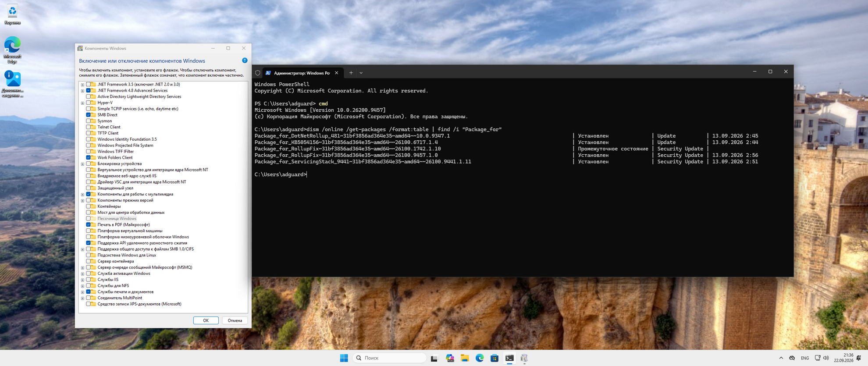
Task: Select the Sysmon feature row label
Action: [105, 121]
